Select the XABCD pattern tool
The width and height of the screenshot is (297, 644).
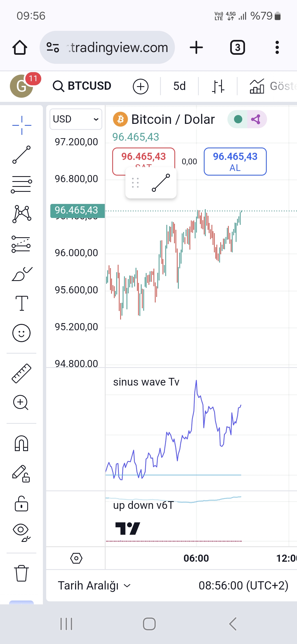click(21, 214)
